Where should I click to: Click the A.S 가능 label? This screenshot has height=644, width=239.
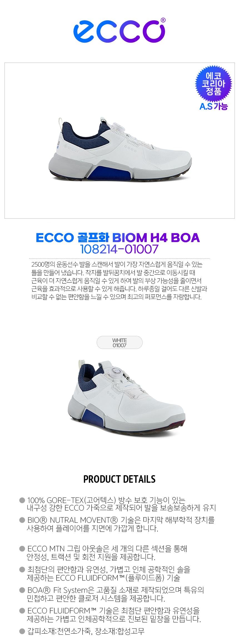(213, 106)
